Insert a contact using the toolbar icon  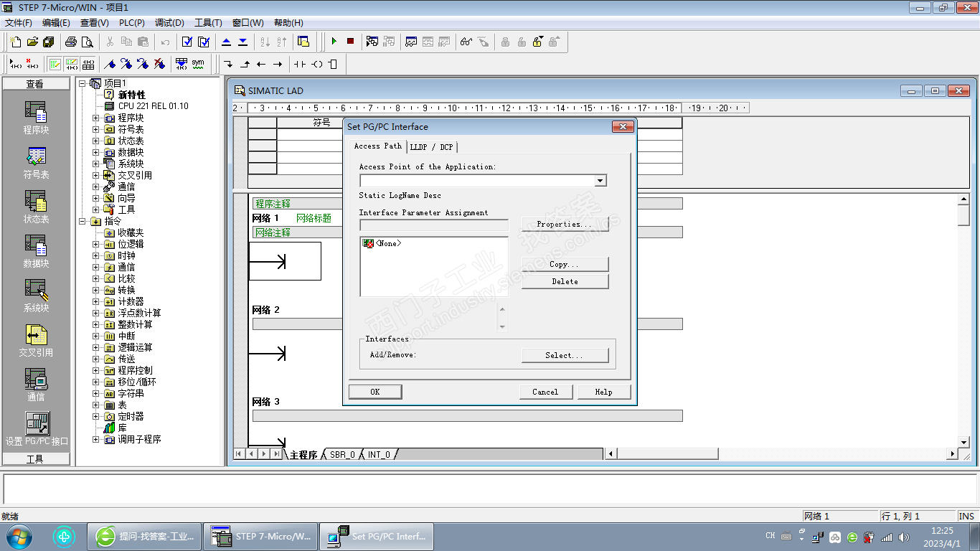coord(300,64)
